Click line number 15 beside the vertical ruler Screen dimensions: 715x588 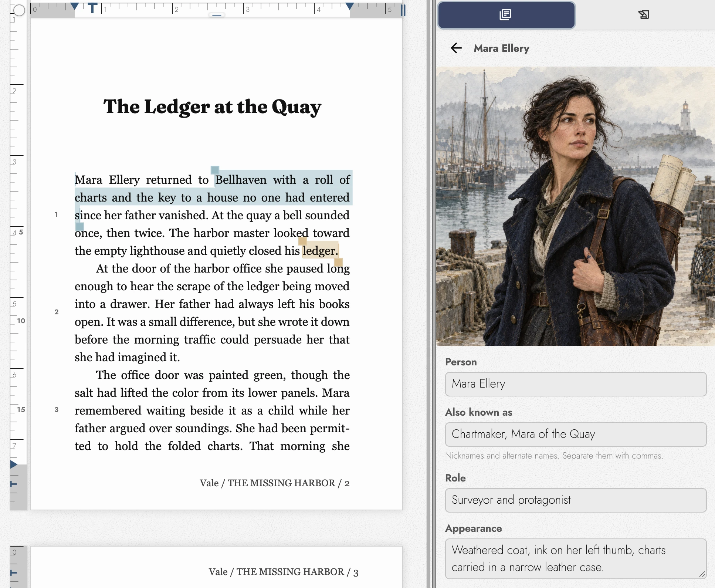tap(21, 409)
